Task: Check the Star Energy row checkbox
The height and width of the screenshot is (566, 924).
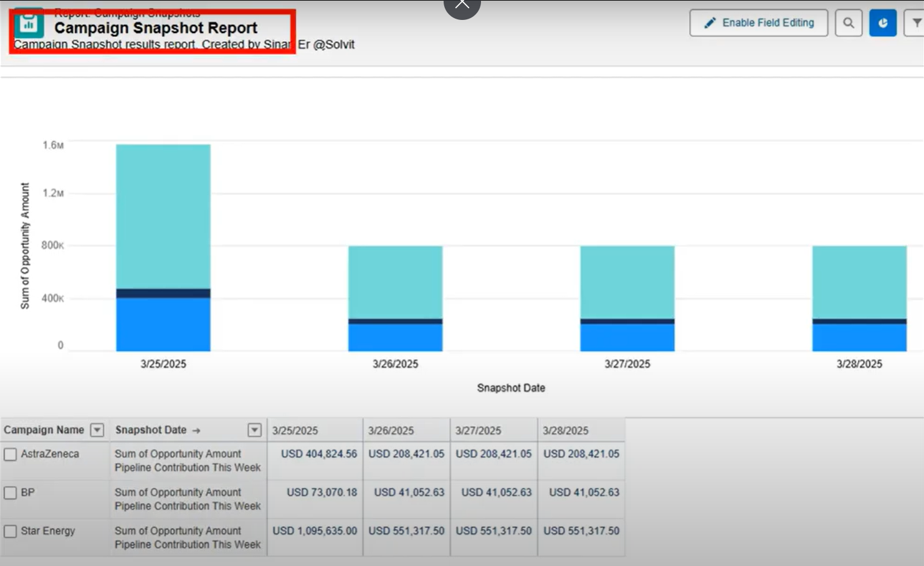Action: point(10,531)
